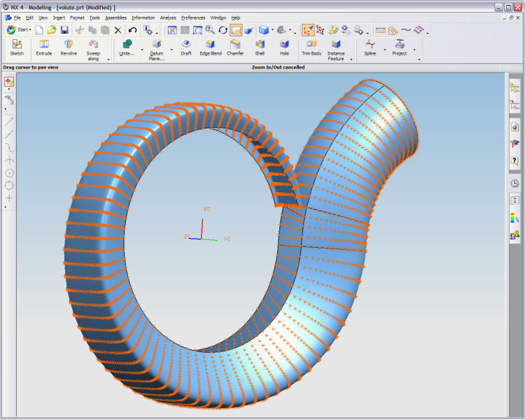Undo the last action
Viewport: 525px width, 420px height.
(132, 30)
